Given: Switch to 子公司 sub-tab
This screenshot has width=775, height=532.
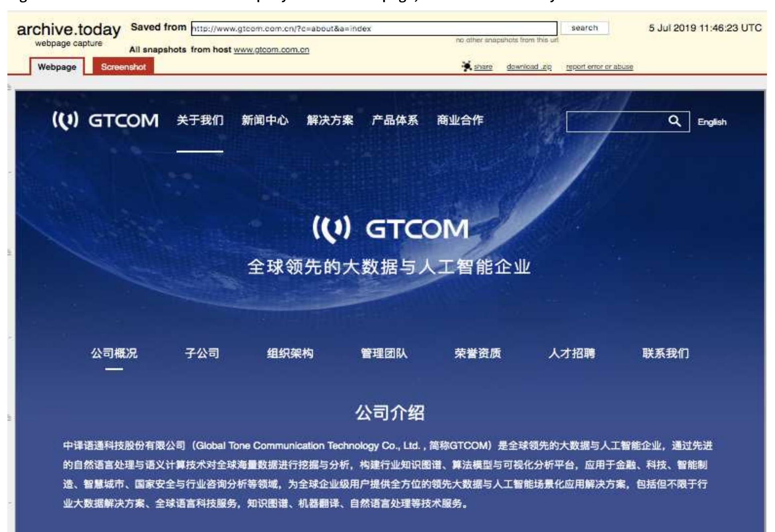Looking at the screenshot, I should [202, 354].
